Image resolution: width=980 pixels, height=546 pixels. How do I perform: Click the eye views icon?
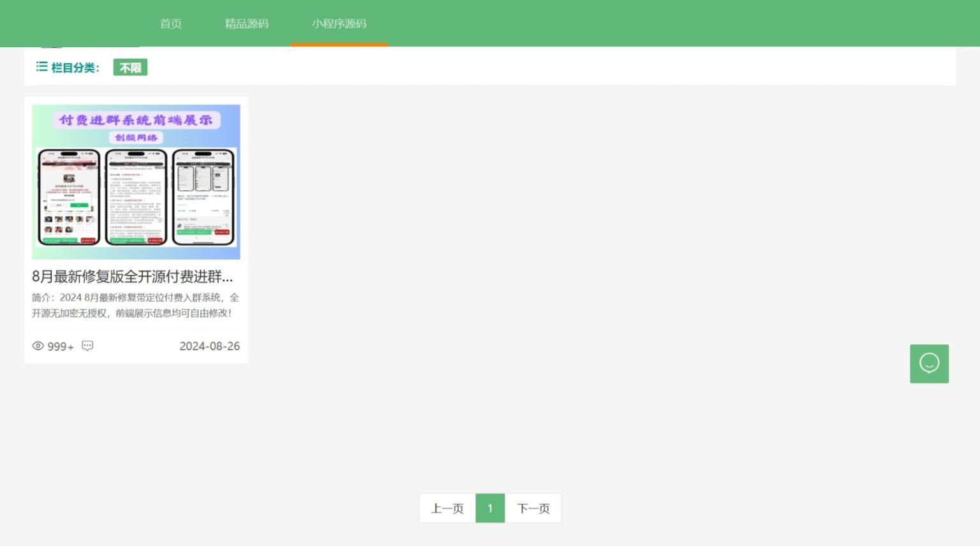pyautogui.click(x=38, y=346)
